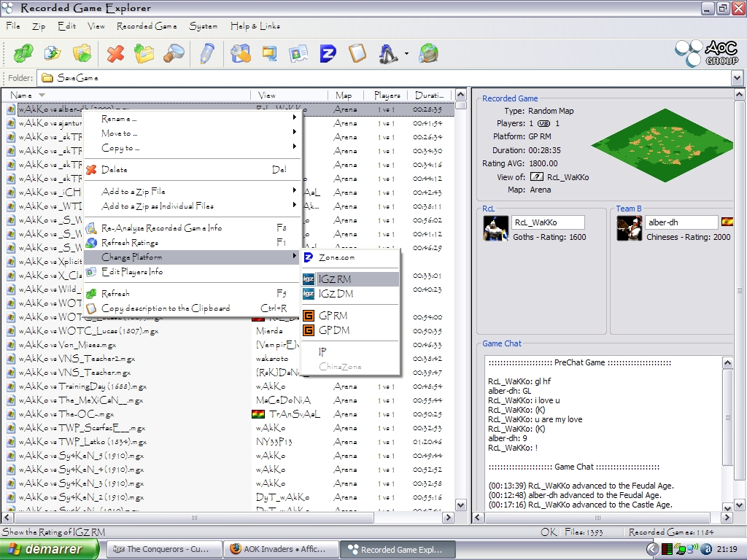Screen dimensions: 747x560
Task: Open the dropdown arrow beside the helmet icon
Action: coord(406,54)
